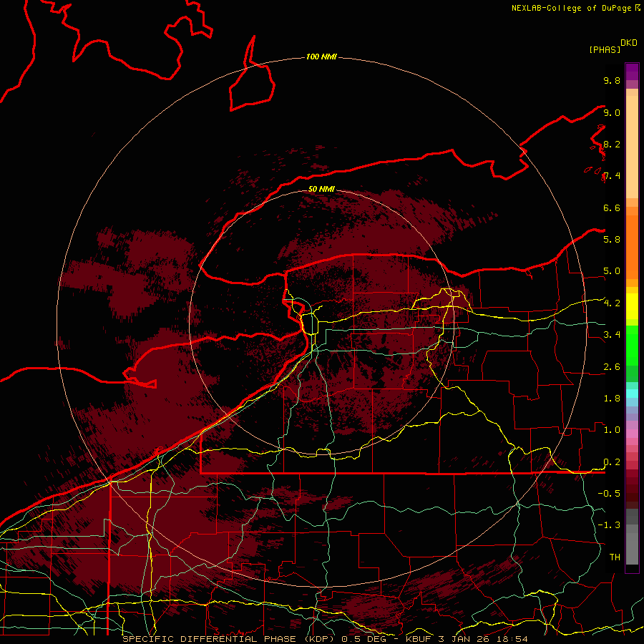644x644 pixels.
Task: Click the 0.2 value on the color scale
Action: click(x=612, y=462)
